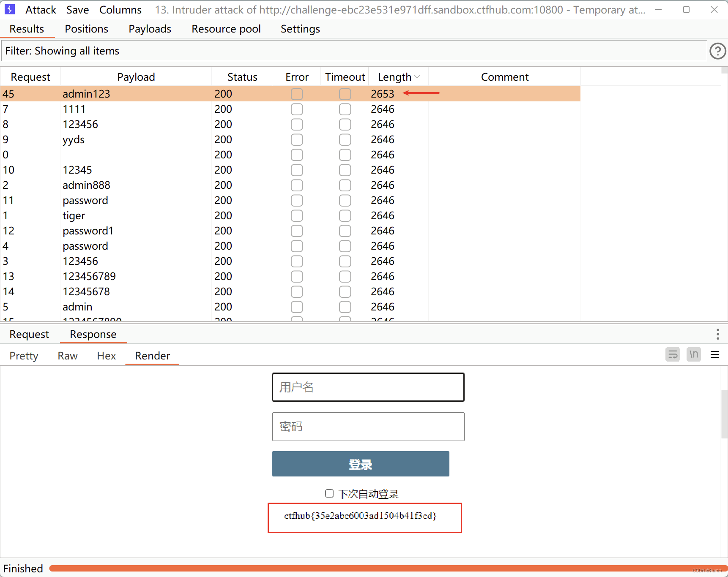Switch to the Resource pool tab

226,29
